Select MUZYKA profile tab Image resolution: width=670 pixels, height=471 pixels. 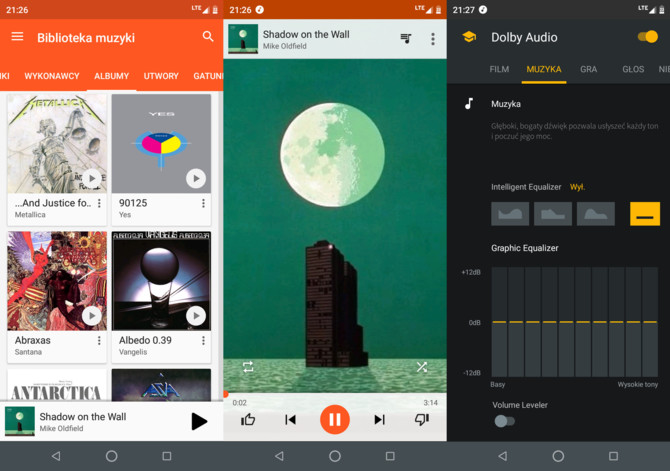tap(544, 69)
